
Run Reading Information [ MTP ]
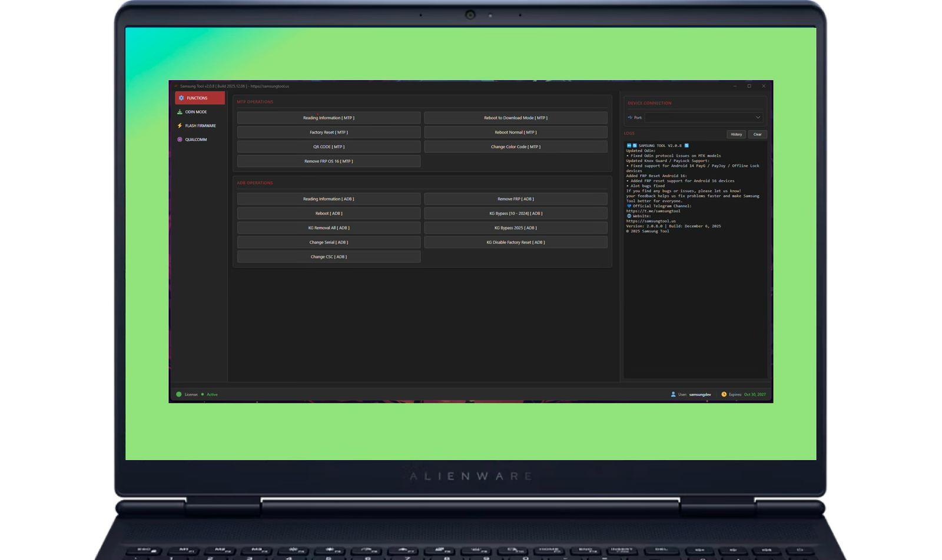(x=329, y=118)
